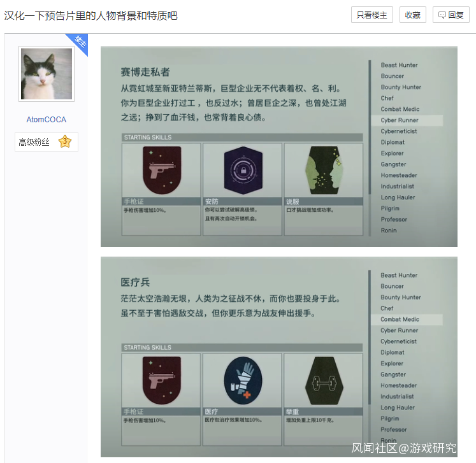Viewport: 476px width, 463px height.
Task: Click the star level icon on the fan badge
Action: point(64,141)
